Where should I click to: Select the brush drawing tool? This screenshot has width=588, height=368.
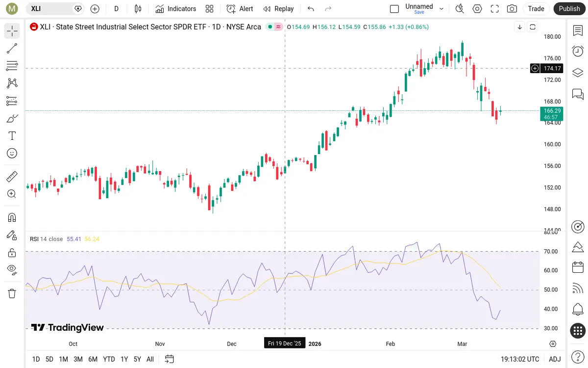coord(12,118)
